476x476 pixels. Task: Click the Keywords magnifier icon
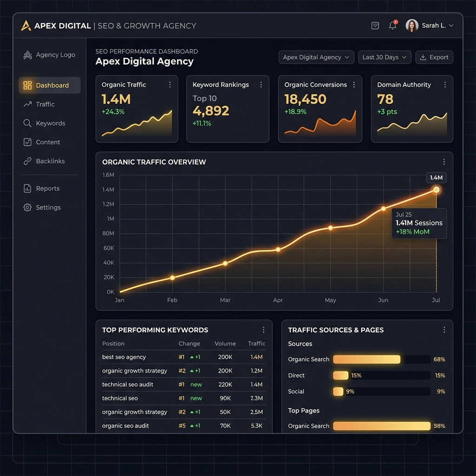[x=27, y=123]
